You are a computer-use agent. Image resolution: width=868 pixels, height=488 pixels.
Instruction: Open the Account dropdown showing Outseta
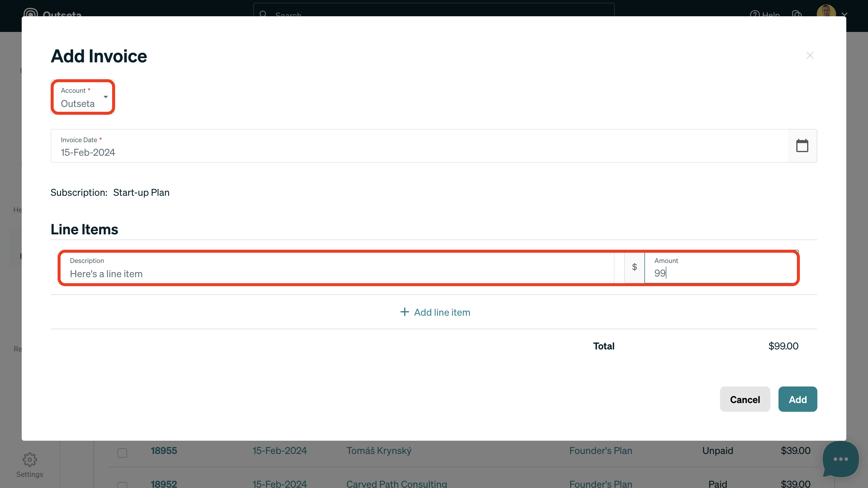(83, 97)
